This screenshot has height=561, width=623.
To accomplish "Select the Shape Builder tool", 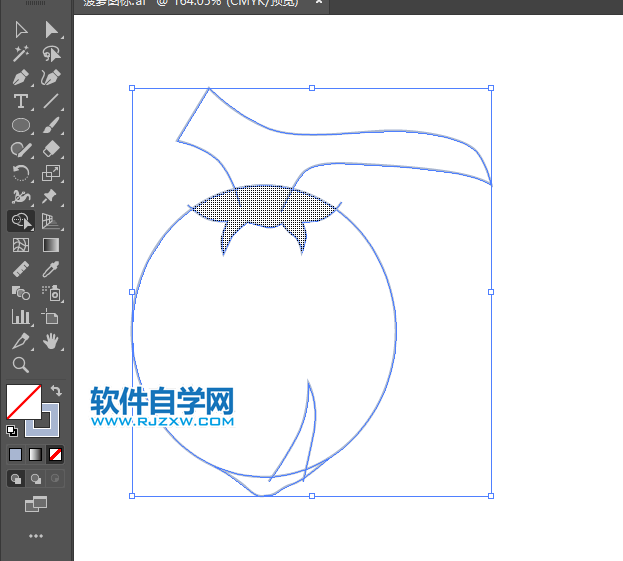I will [21, 221].
